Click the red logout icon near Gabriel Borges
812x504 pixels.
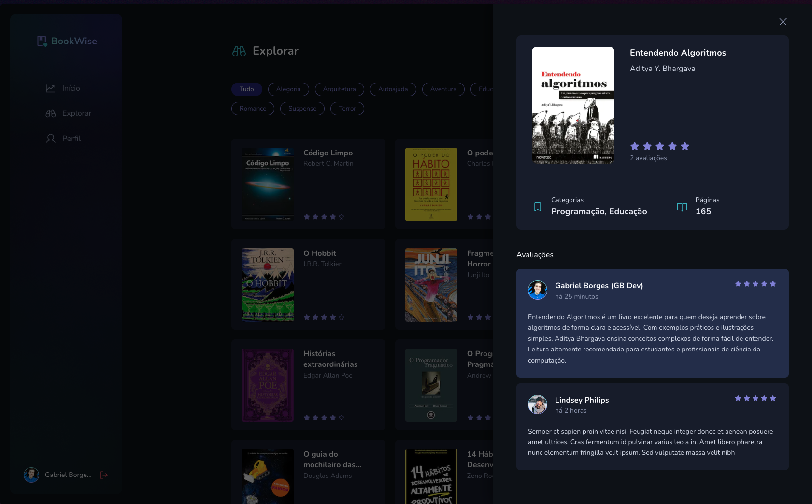(x=104, y=475)
